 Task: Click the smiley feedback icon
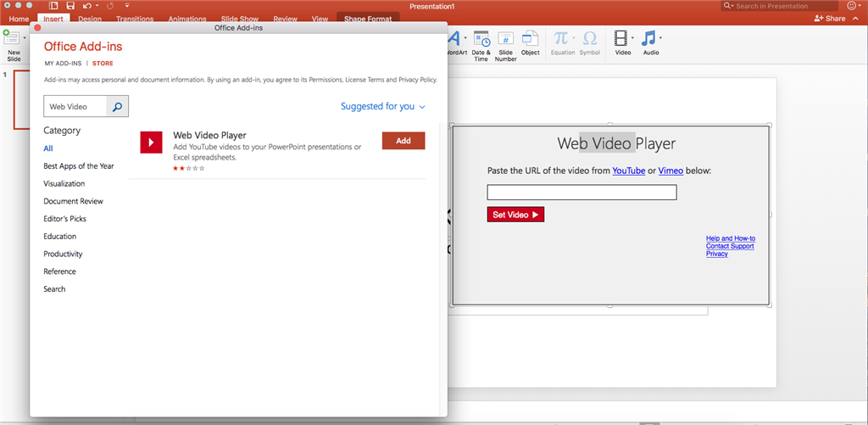(x=852, y=6)
